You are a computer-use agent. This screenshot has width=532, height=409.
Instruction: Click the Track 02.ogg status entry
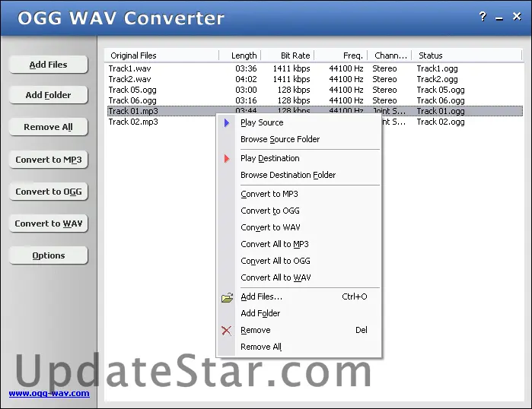(x=441, y=122)
